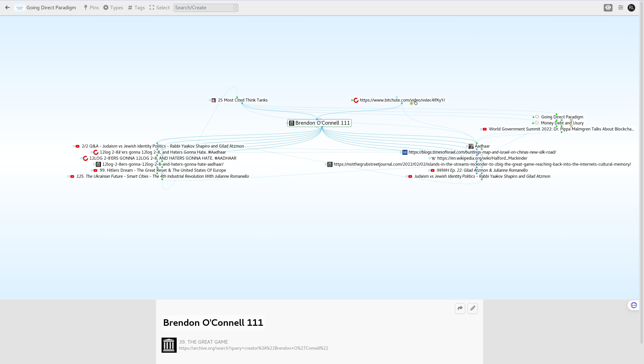Click the Wikipedia W icon
Viewport: 644px width, 364px height.
pyautogui.click(x=433, y=158)
